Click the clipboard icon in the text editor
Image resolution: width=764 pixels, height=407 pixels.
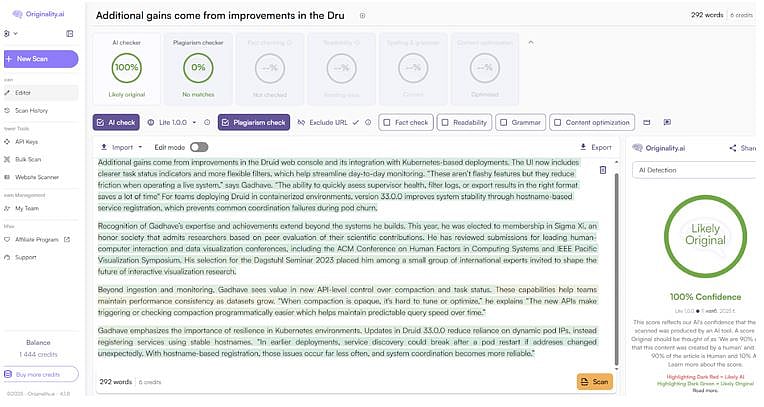coord(603,170)
